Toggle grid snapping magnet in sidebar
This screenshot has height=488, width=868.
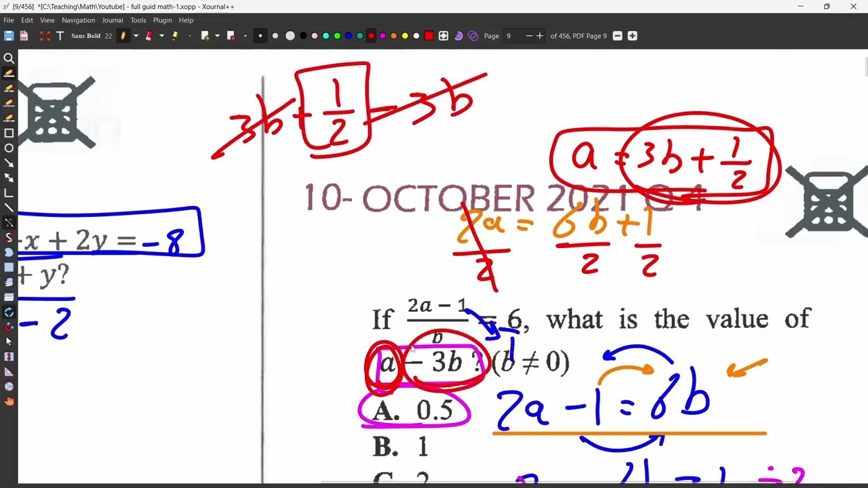[x=9, y=327]
